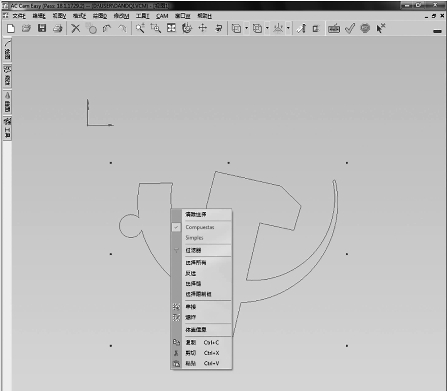The image size is (447, 391).
Task: Click the Open folder toolbar icon
Action: [26, 29]
